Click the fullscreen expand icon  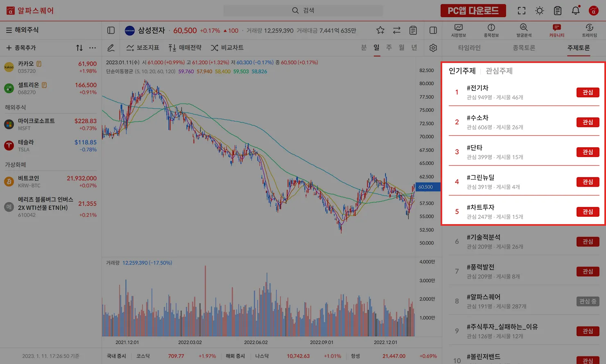pyautogui.click(x=522, y=11)
